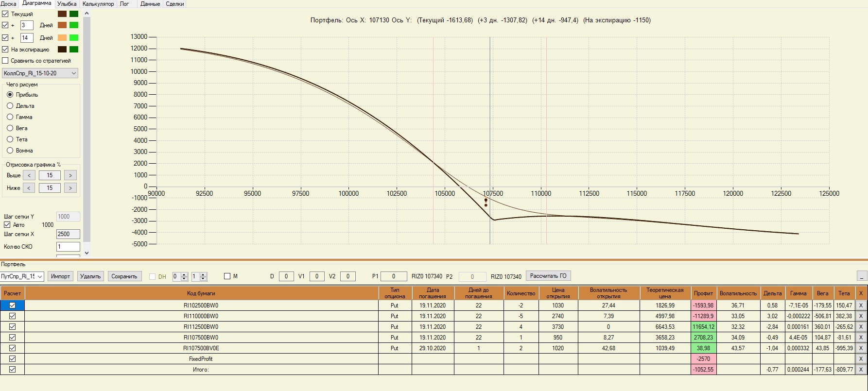The width and height of the screenshot is (868, 391).
Task: Open the КоллСпр_Ri_15-10-20 strategy dropdown
Action: pyautogui.click(x=40, y=73)
